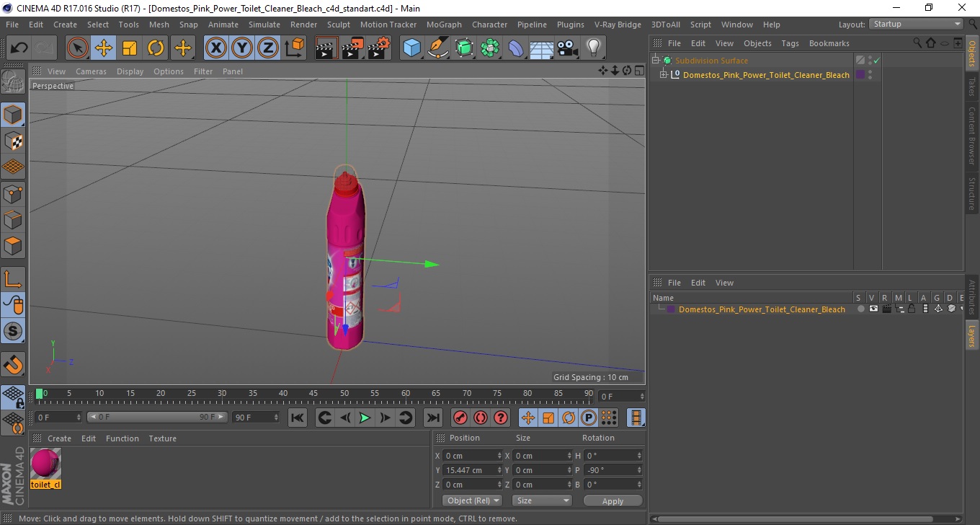Add a Cube primitive object
The width and height of the screenshot is (980, 525).
coord(411,48)
